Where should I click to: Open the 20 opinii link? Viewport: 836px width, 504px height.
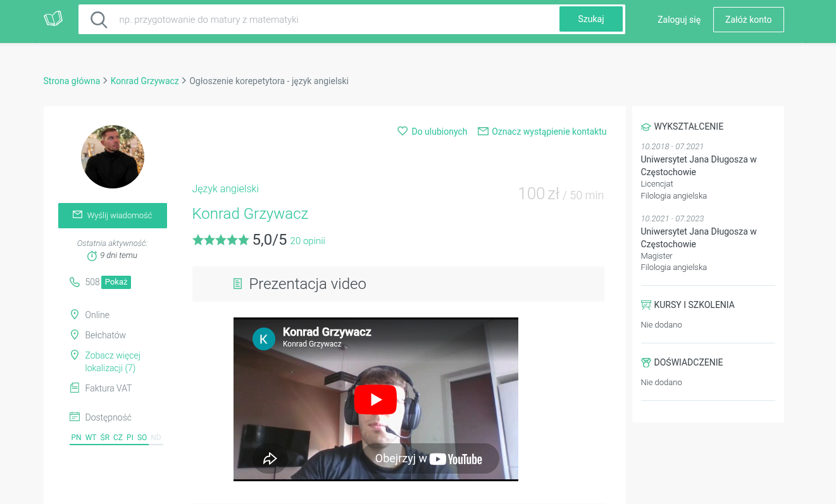[x=308, y=240]
